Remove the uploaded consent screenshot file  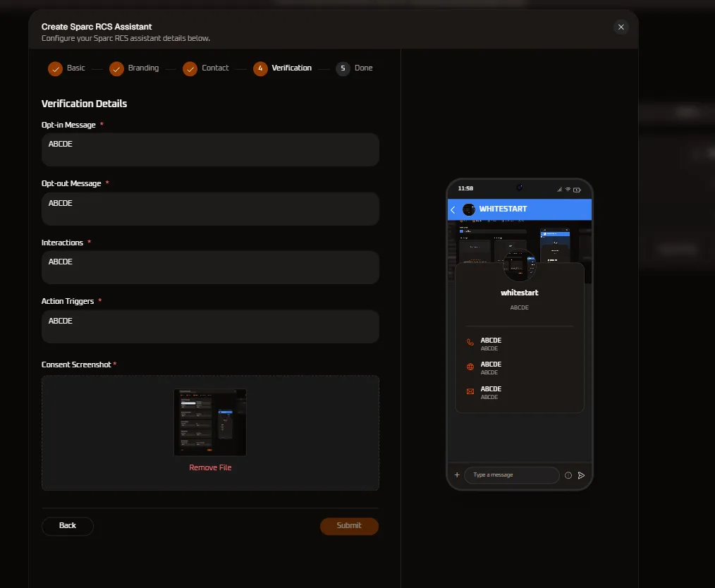click(x=210, y=467)
